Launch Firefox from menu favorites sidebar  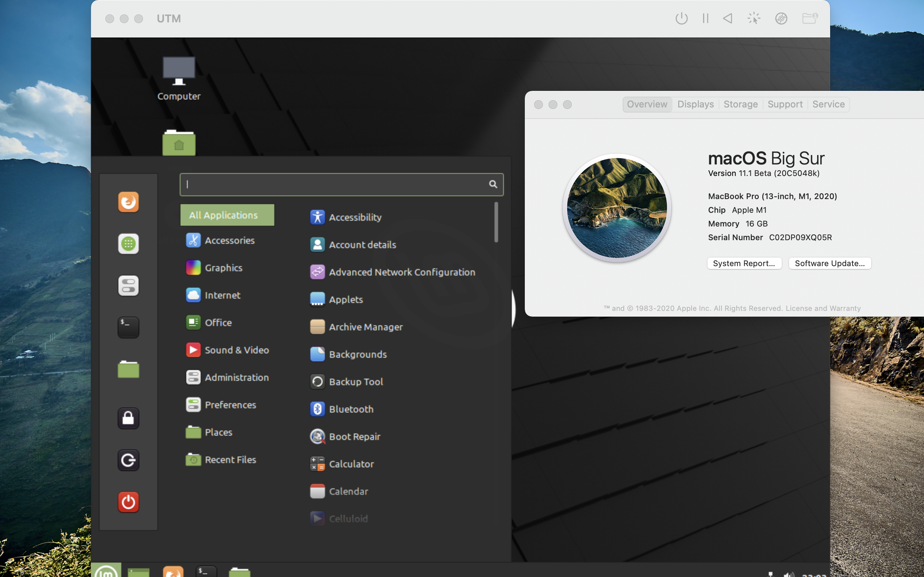point(128,202)
